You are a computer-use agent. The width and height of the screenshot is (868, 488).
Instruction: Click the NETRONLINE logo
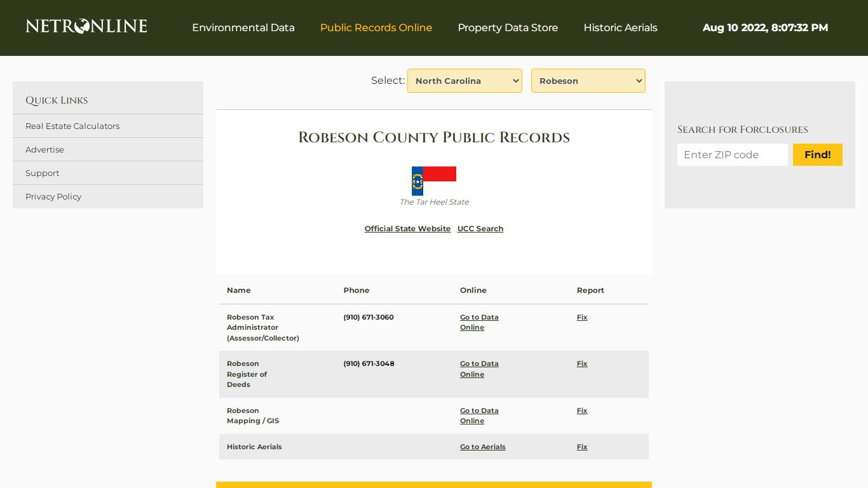[86, 27]
